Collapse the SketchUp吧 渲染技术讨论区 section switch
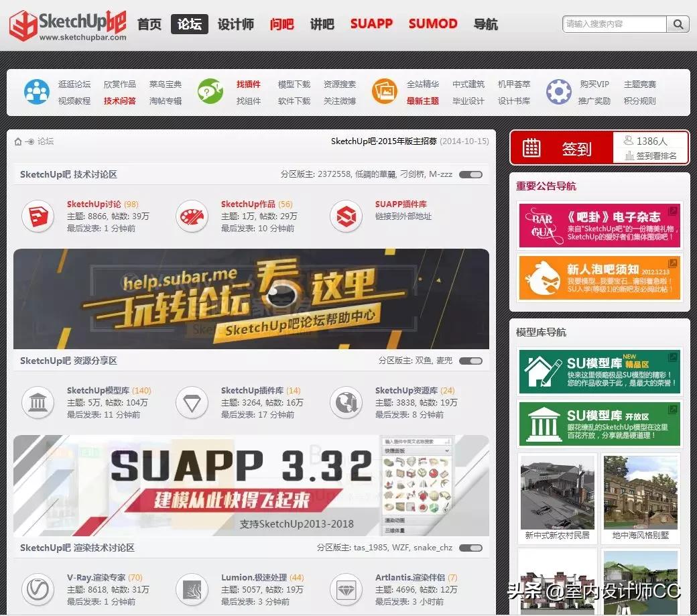This screenshot has width=697, height=616. click(472, 548)
